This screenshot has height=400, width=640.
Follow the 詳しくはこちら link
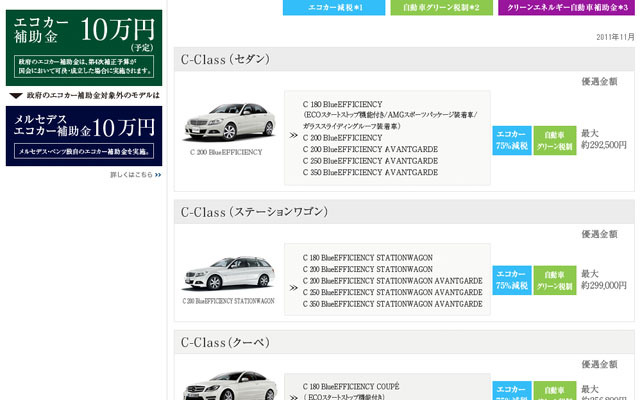(x=131, y=175)
